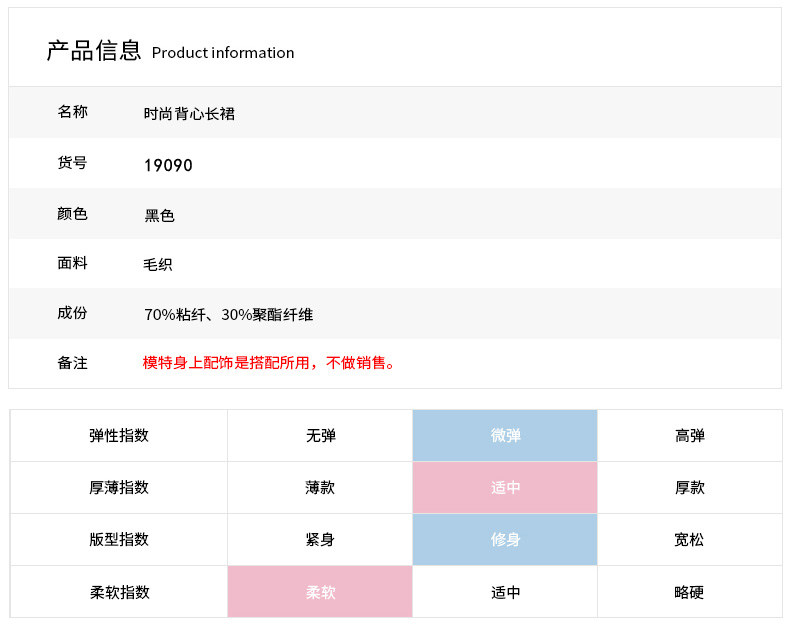Click the blue highlighted 微弹 cell

pos(505,436)
